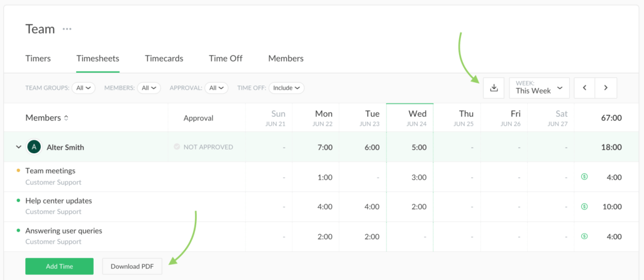Click Alter Smith's name
This screenshot has height=280, width=644.
65,147
